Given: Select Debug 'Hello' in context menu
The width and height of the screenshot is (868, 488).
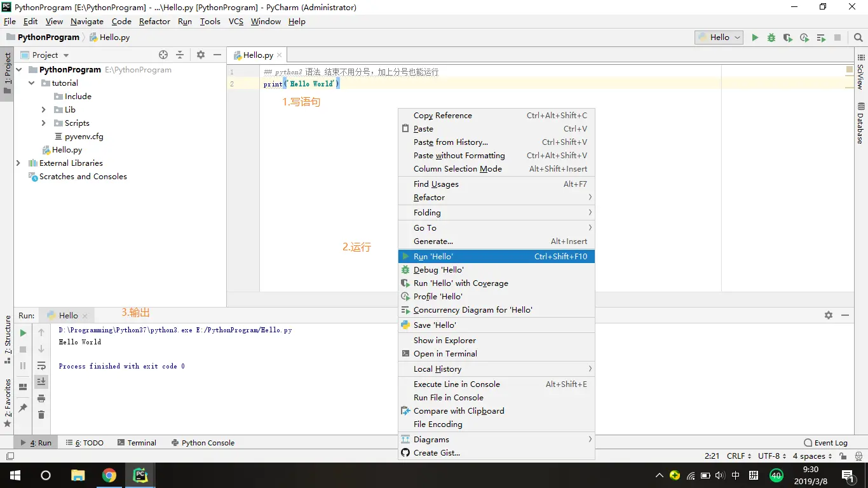Looking at the screenshot, I should pyautogui.click(x=496, y=270).
